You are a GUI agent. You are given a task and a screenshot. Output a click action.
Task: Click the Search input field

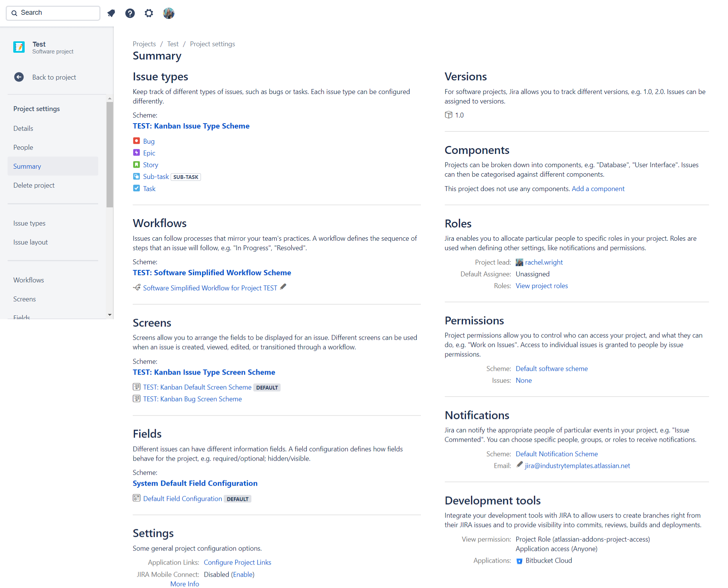pos(53,13)
